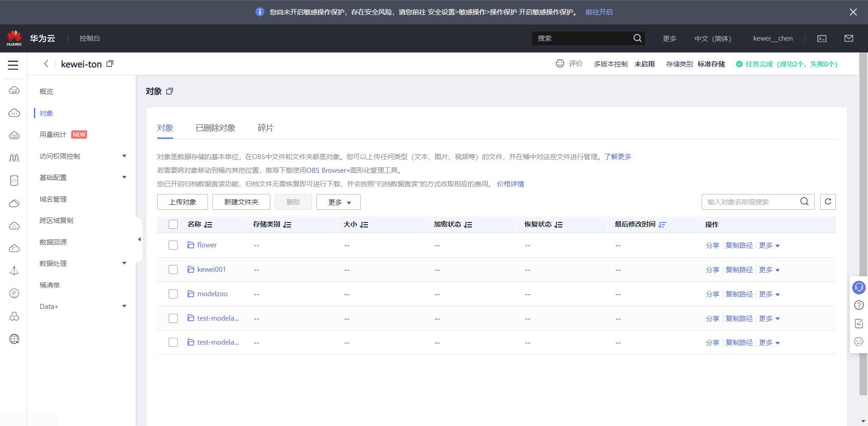
Task: Follow the 前往开启 link in banner
Action: click(x=599, y=12)
